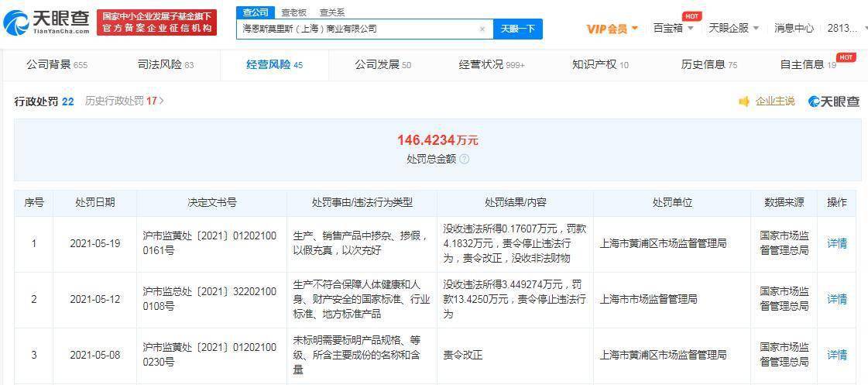Open the 处罚总金额 help question icon
The width and height of the screenshot is (868, 385).
tap(465, 159)
